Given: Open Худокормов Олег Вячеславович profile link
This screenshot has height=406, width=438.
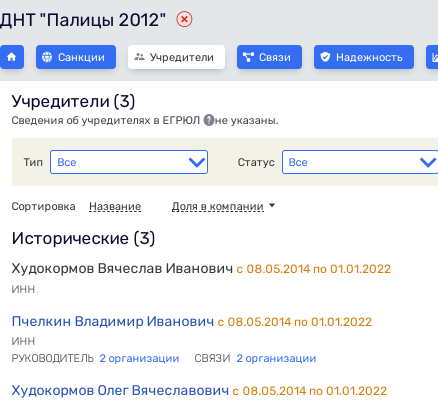Looking at the screenshot, I should point(120,391).
